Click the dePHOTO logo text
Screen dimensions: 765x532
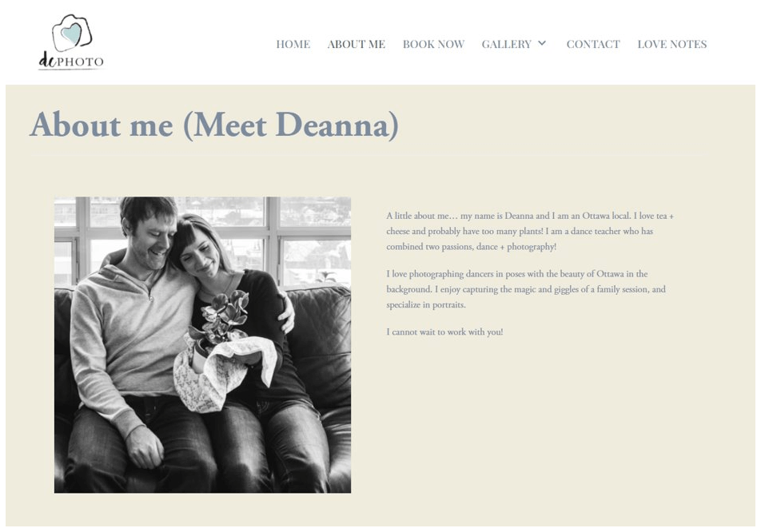(x=71, y=62)
